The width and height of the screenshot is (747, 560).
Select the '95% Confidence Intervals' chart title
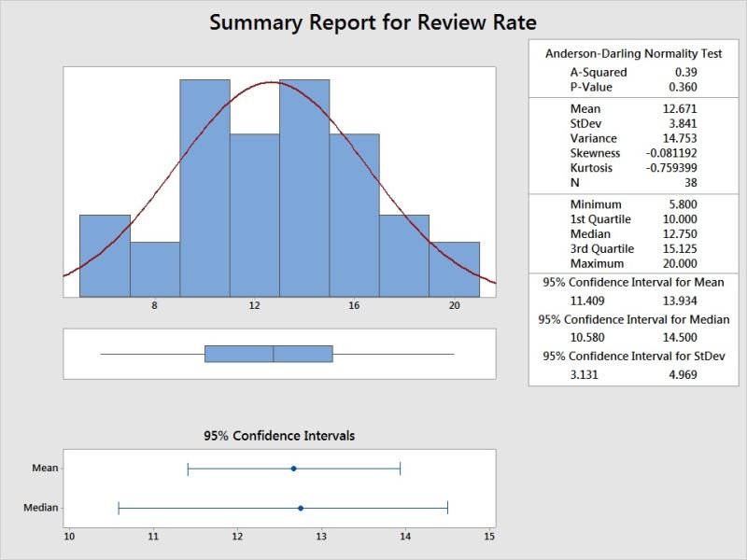(279, 436)
